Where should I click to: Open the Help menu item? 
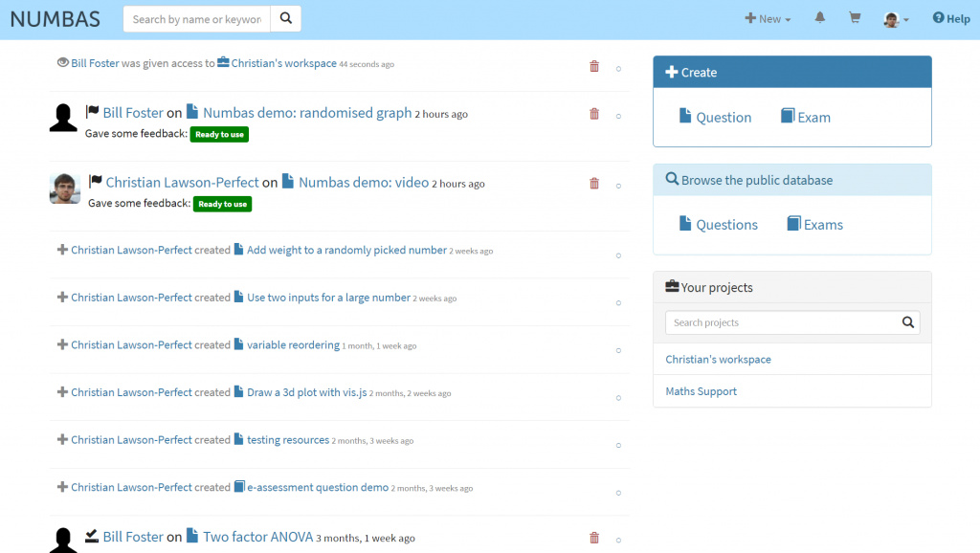[951, 19]
